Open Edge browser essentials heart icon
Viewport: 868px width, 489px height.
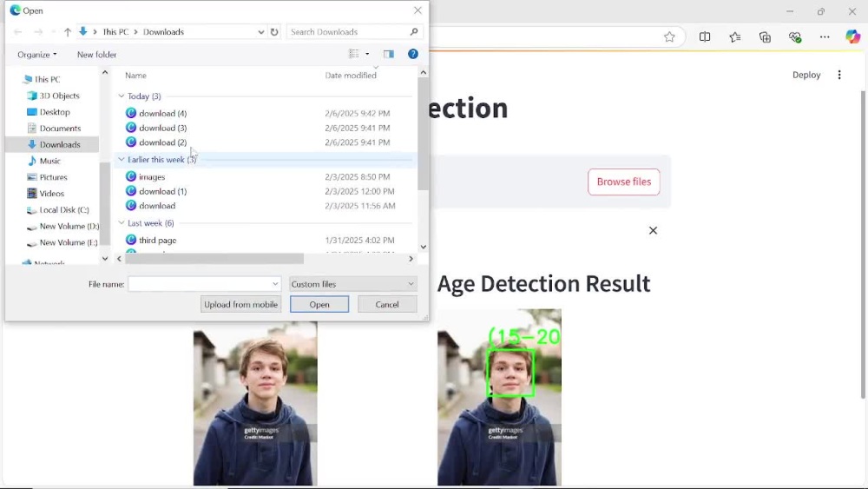(795, 37)
